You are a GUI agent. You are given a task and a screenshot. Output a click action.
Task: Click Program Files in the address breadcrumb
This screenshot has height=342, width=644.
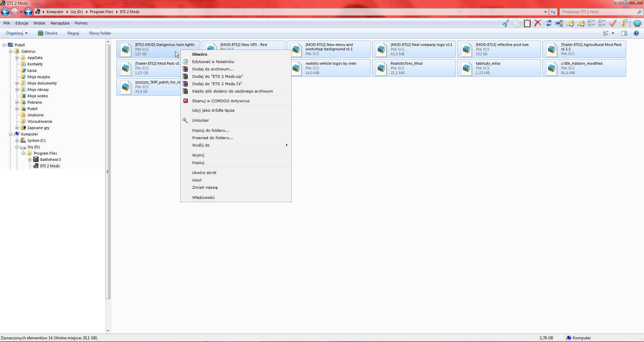tap(101, 12)
